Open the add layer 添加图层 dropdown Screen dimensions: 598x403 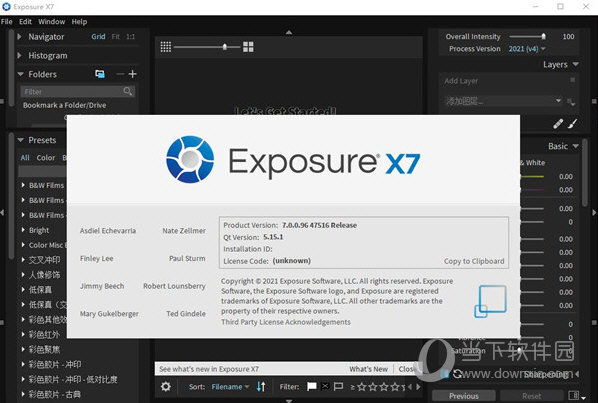coord(503,101)
